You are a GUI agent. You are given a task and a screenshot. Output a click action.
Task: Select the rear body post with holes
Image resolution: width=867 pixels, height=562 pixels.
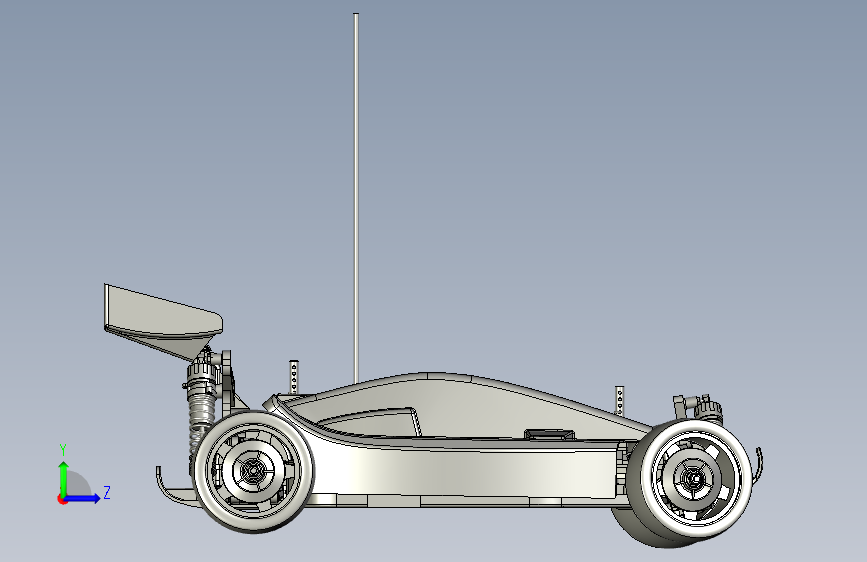(x=294, y=378)
